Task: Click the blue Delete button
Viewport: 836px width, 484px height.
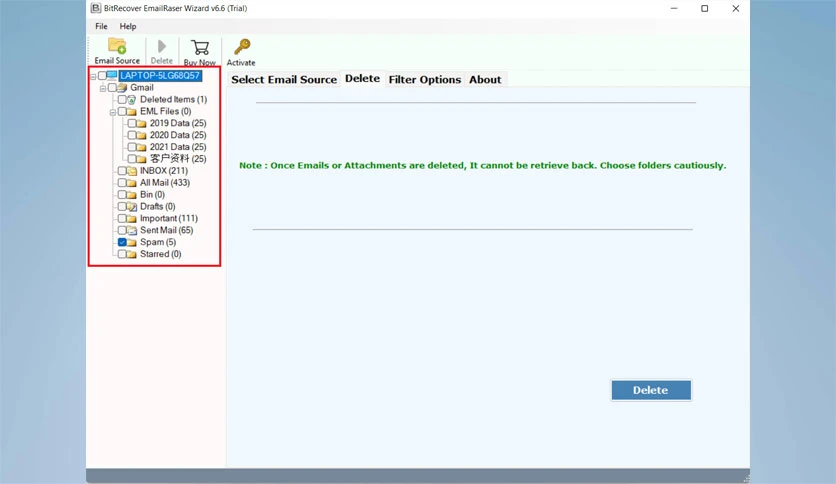Action: tap(651, 390)
